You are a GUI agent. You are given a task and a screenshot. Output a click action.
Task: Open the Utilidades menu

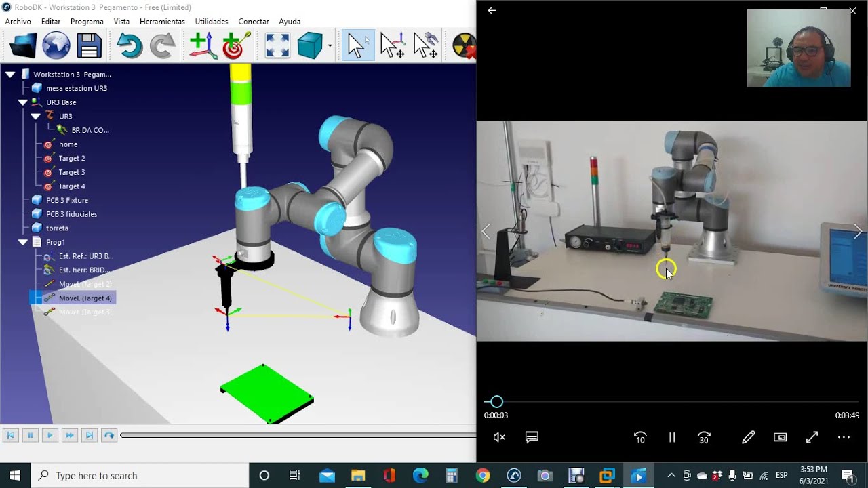click(x=212, y=22)
